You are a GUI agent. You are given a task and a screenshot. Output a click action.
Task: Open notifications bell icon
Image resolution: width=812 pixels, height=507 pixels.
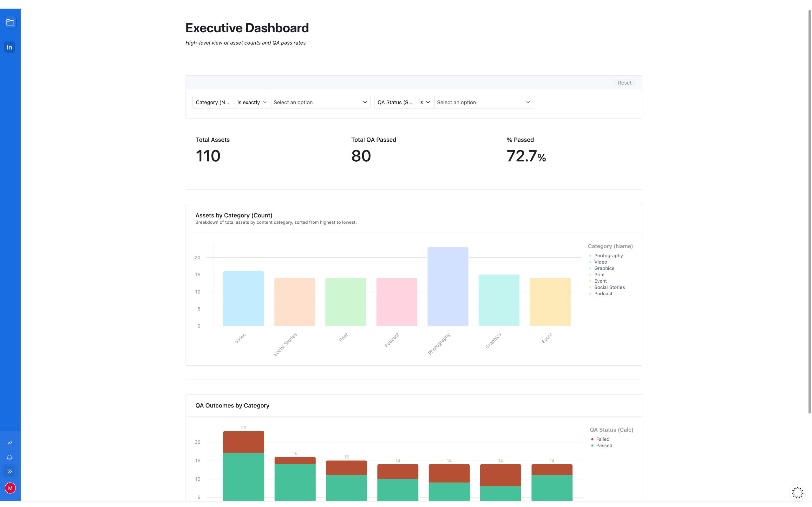(10, 457)
